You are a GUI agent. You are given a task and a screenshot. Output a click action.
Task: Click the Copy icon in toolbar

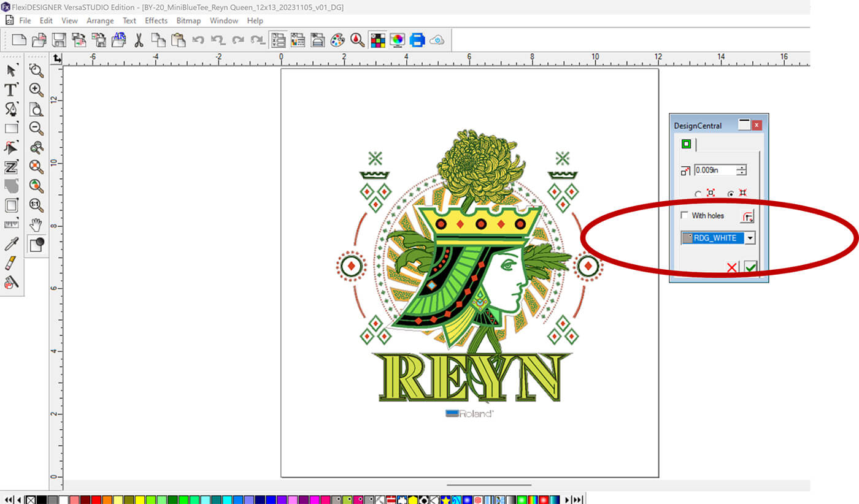[x=158, y=40]
